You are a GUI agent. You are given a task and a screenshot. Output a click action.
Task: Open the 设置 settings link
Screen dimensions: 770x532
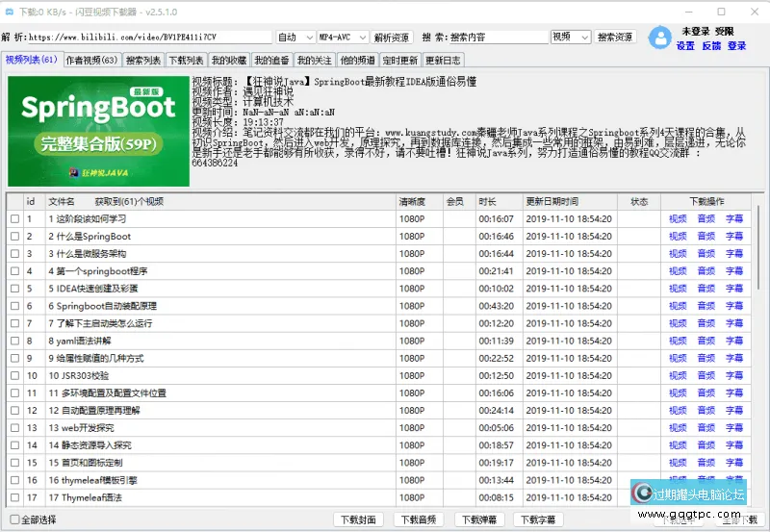685,45
